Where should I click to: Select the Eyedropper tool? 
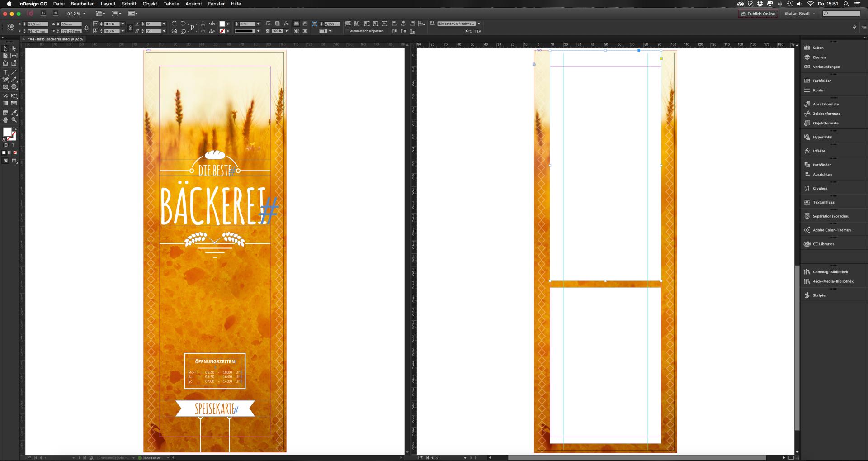coord(14,113)
